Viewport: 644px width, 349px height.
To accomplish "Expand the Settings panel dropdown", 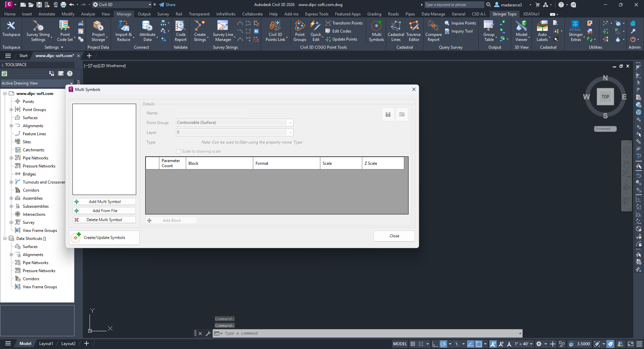I will click(x=54, y=47).
